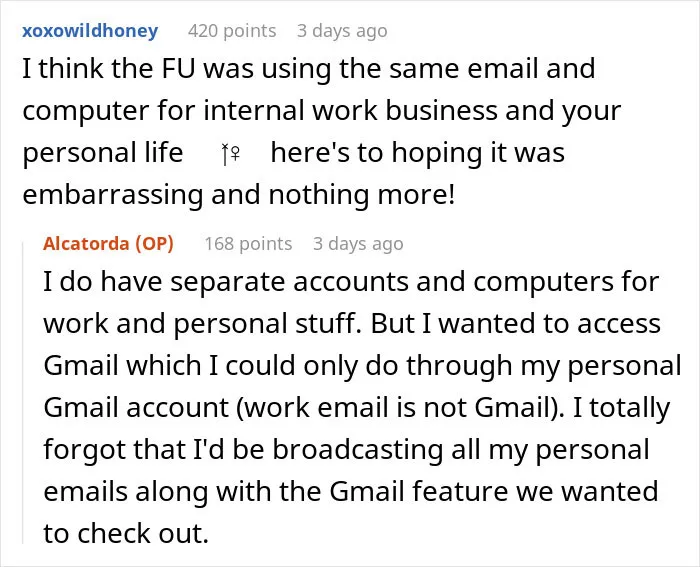The height and width of the screenshot is (567, 700).
Task: Open xoxowildhoney's user profile link
Action: (x=90, y=31)
